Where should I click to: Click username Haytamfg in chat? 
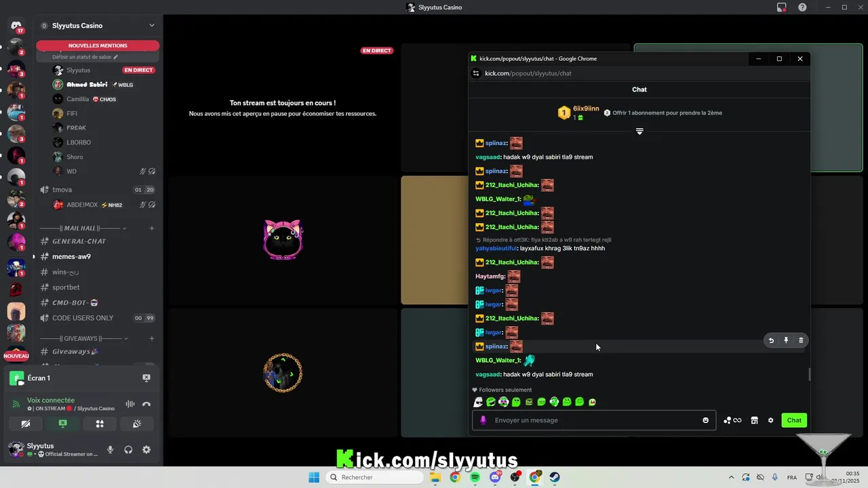click(490, 277)
